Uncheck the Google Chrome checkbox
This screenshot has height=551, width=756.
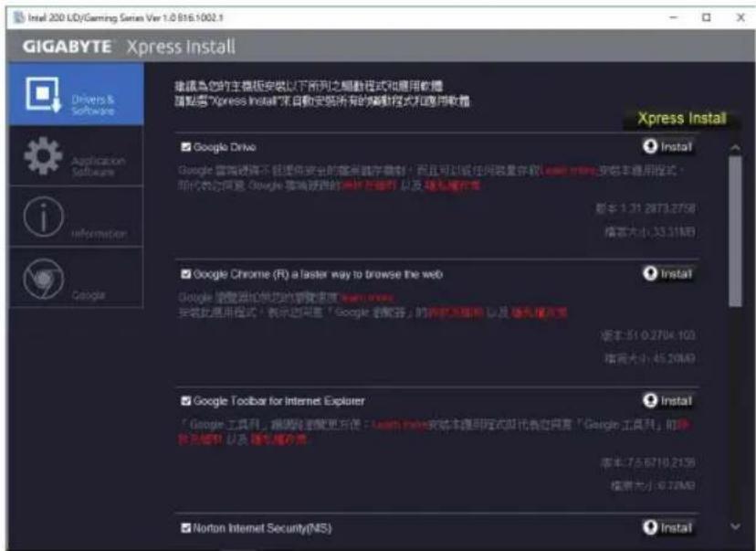pyautogui.click(x=185, y=274)
